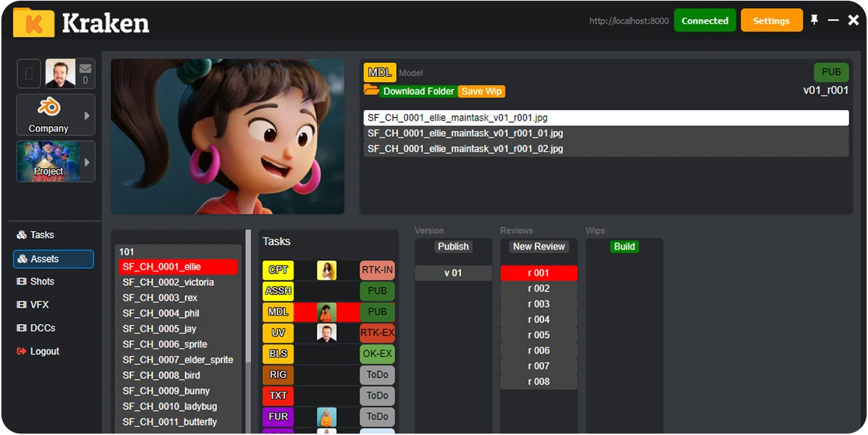Click the Kraken logo icon
This screenshot has height=435, width=868.
34,22
